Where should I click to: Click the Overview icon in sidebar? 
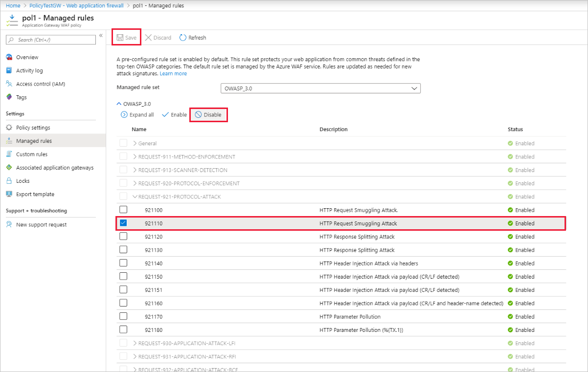coord(9,57)
